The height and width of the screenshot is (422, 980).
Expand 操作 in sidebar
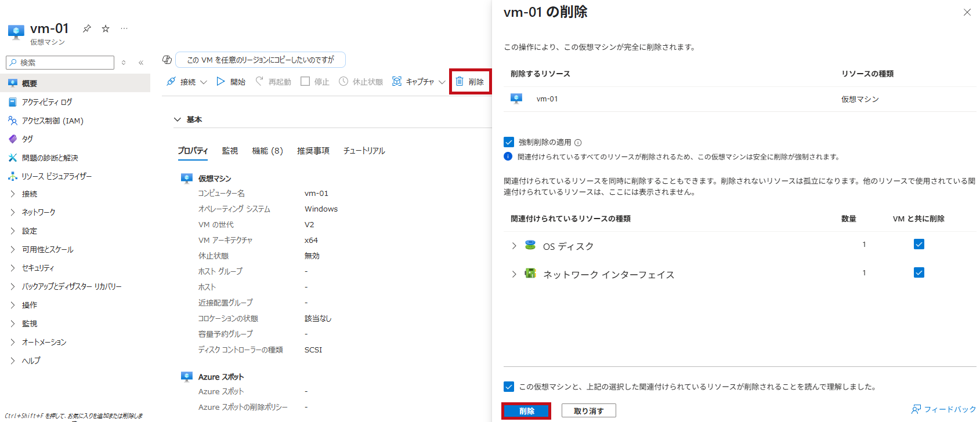click(x=13, y=305)
